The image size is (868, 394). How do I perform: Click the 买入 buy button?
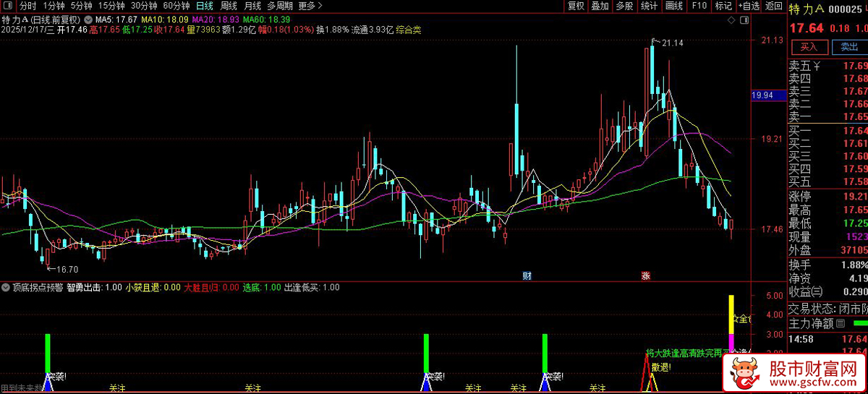pos(809,48)
